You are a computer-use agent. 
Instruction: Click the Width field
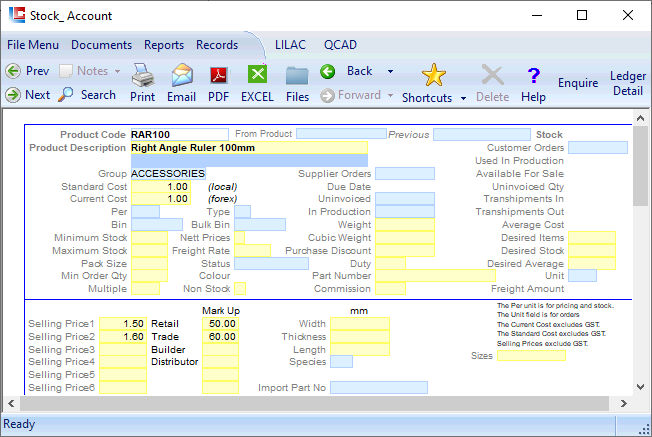tap(360, 323)
